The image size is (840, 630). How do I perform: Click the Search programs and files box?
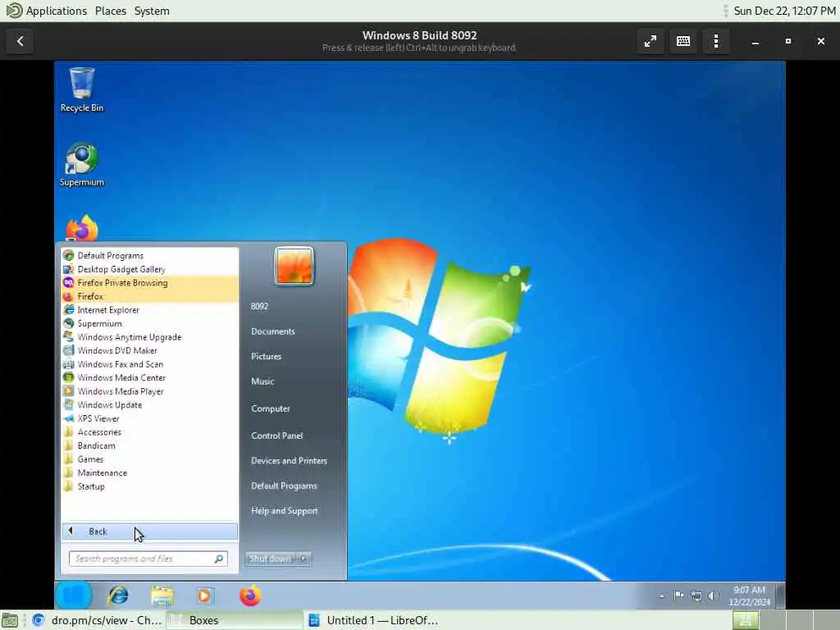148,559
